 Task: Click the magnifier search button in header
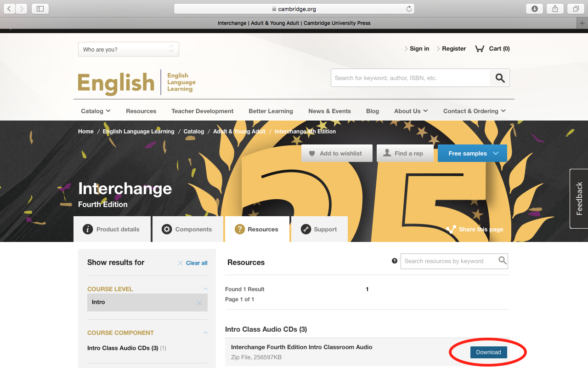click(x=500, y=78)
